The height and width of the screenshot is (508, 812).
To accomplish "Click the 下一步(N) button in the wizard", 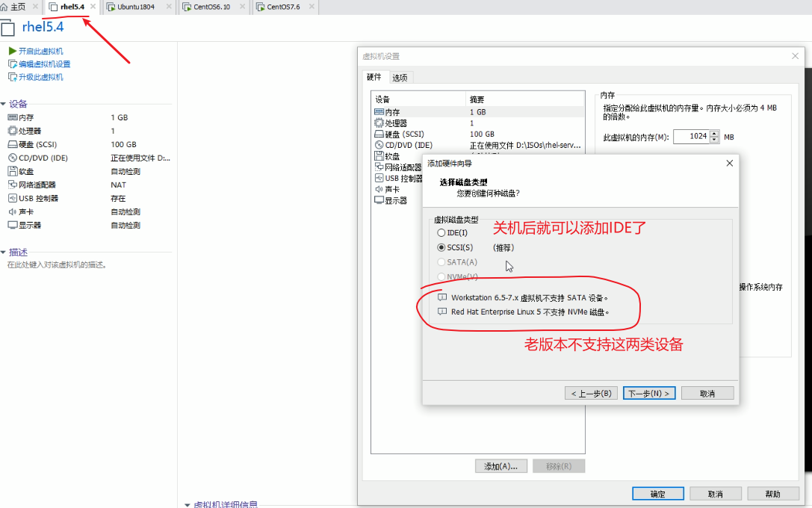I will point(648,392).
